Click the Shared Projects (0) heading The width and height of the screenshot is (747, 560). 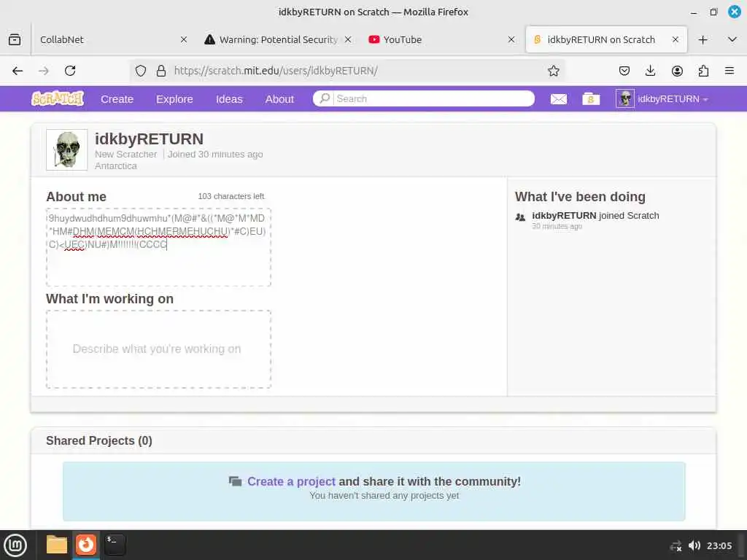pos(99,440)
